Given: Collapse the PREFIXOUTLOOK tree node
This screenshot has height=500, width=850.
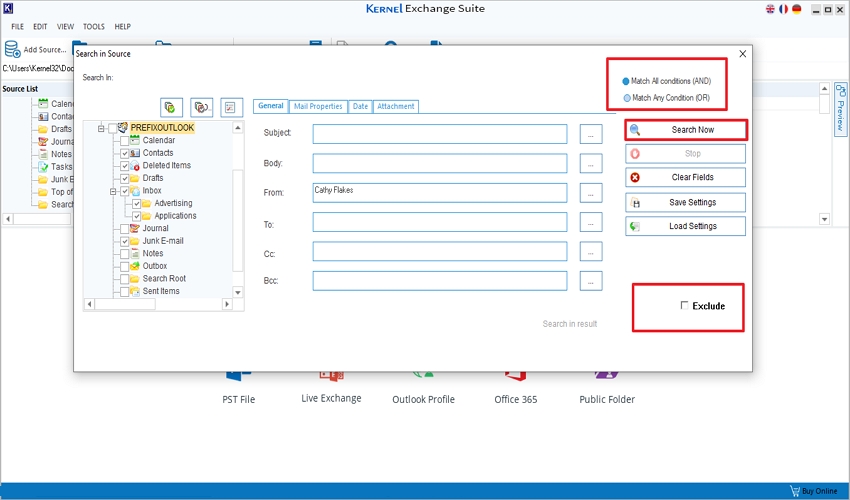Looking at the screenshot, I should coord(101,129).
